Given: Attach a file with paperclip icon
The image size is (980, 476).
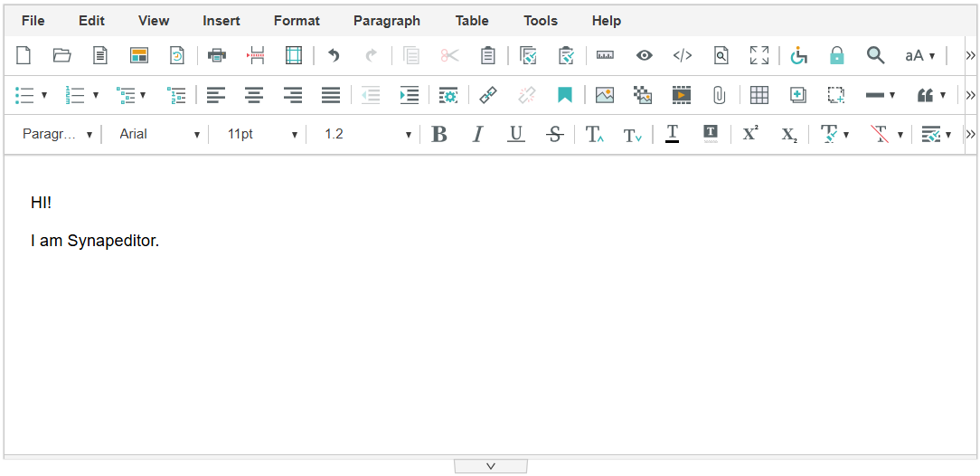Looking at the screenshot, I should pos(720,95).
